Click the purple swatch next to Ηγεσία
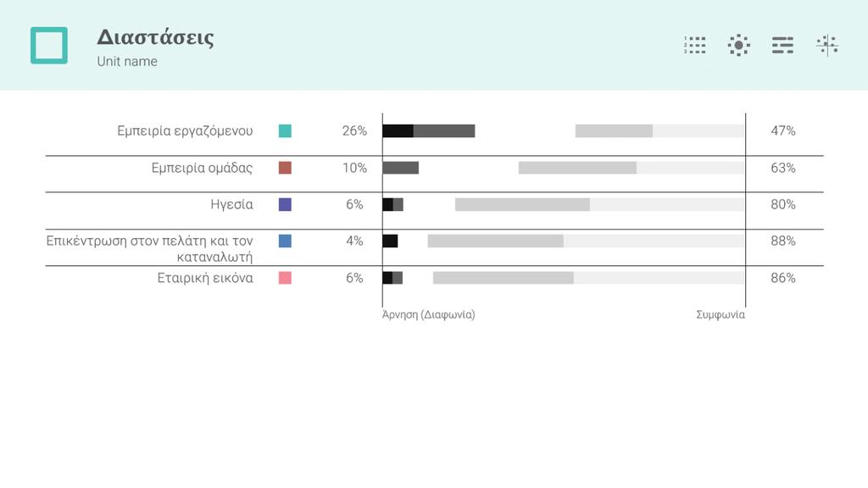This screenshot has width=868, height=488. click(285, 205)
